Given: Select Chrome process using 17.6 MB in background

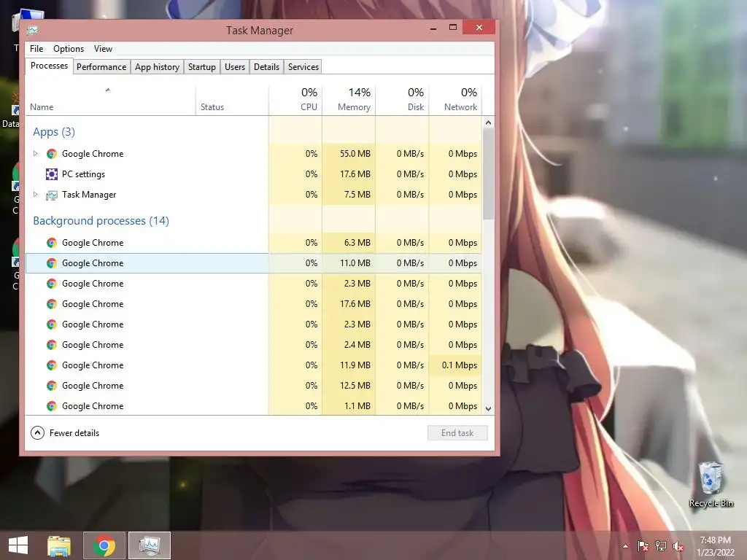Looking at the screenshot, I should coord(253,304).
